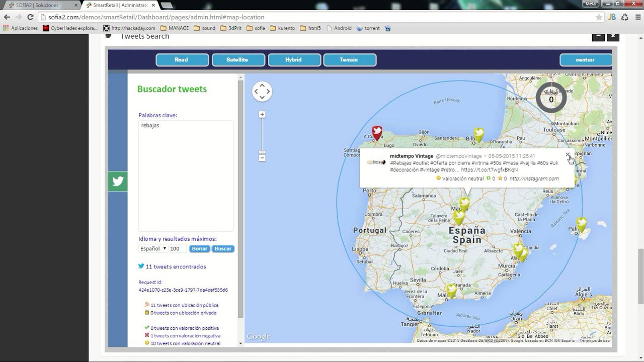Click the '11 tweets encontrados' text
Viewport: 644px width, 362px height.
point(176,267)
